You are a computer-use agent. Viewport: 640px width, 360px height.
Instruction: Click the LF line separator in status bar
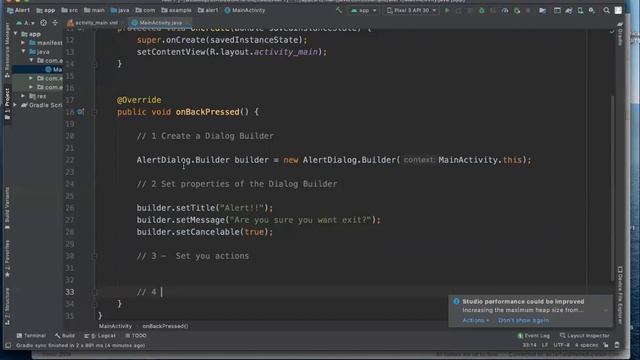(x=544, y=345)
